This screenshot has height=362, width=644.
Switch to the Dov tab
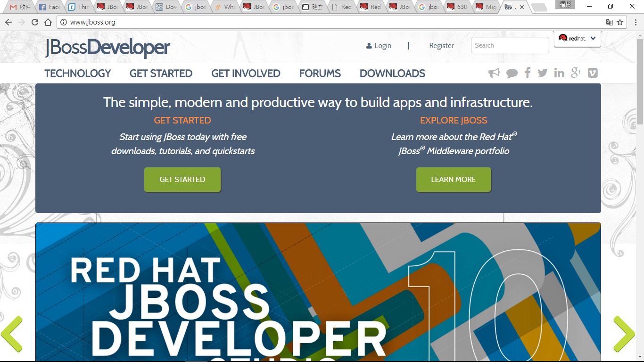[x=166, y=7]
